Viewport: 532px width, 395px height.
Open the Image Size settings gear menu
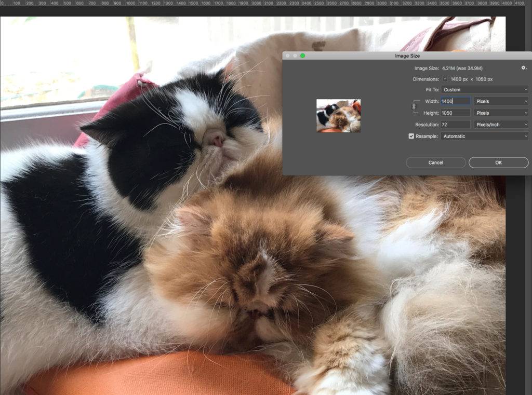click(x=523, y=68)
